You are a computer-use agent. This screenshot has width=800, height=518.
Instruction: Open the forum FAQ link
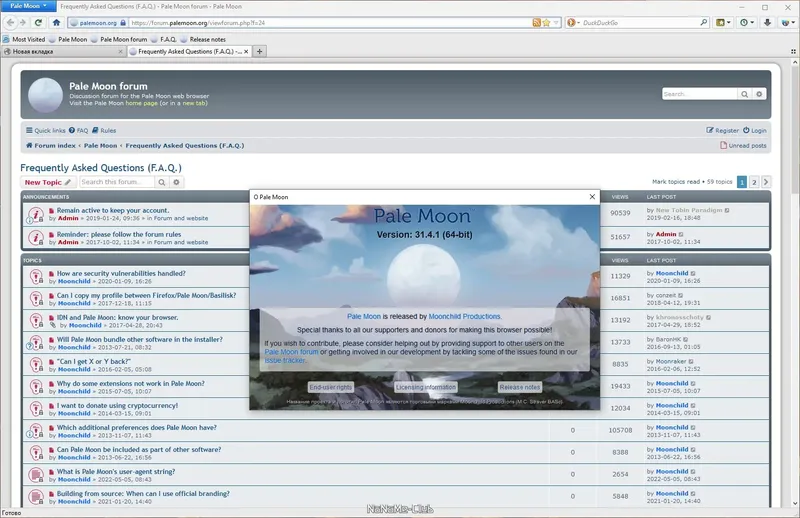point(79,131)
